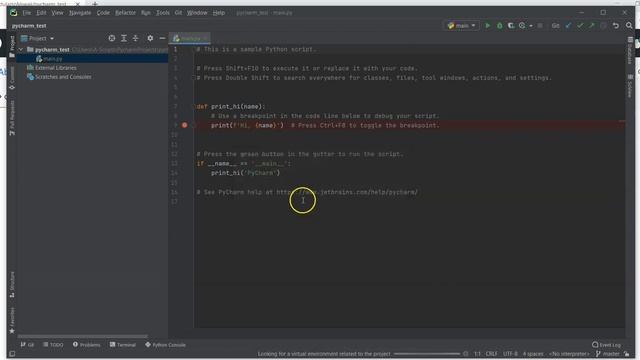Click the background task progress bar
Image resolution: width=640 pixels, height=360 pixels.
point(427,354)
